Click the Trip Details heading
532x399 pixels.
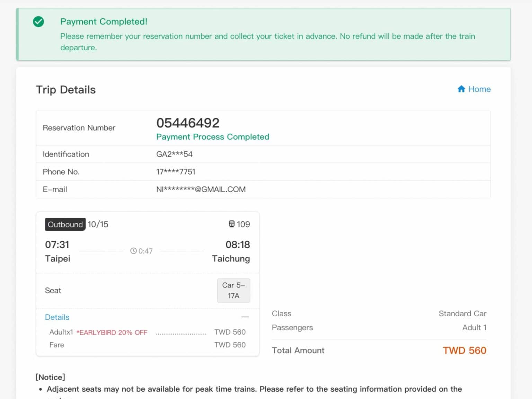click(66, 90)
